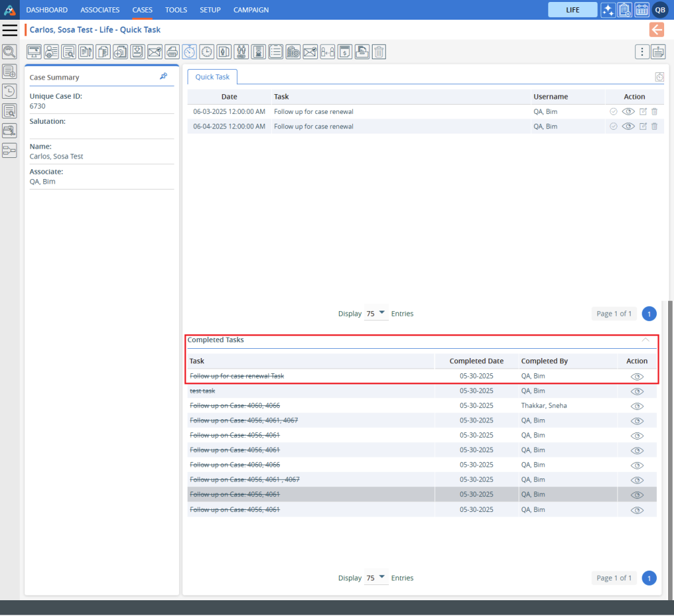
Task: Click page 1 button under Completed Tasks
Action: tap(649, 578)
